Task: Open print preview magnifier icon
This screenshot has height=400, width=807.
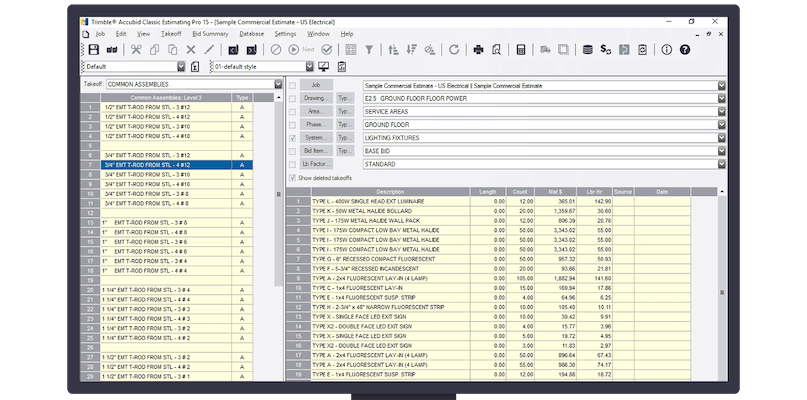Action: point(496,49)
